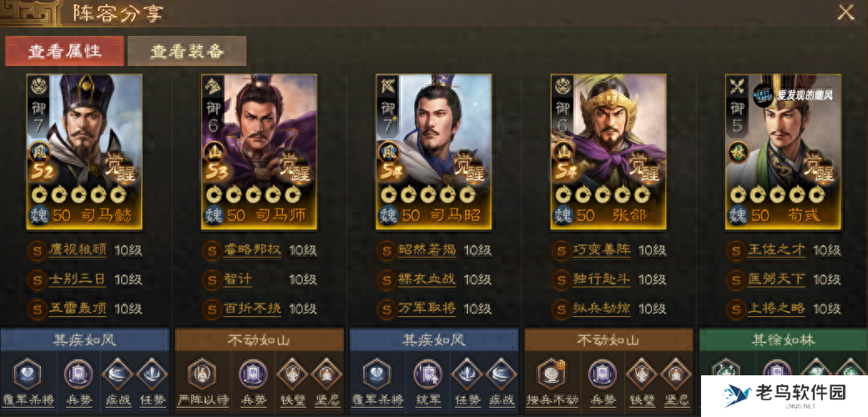
Task: Close the 阵容分享 panel
Action: 845,13
